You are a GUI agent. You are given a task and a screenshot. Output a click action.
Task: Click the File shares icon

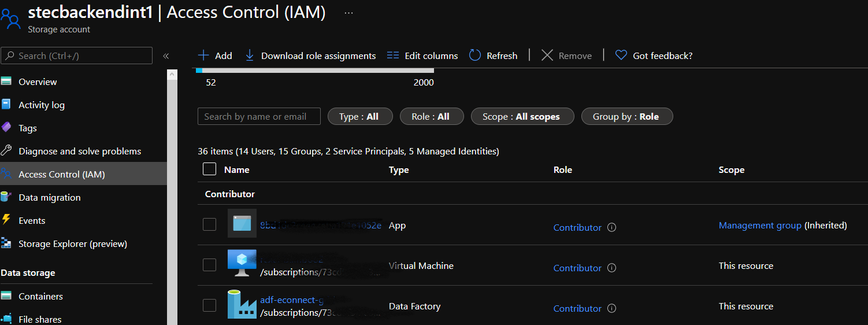[6, 319]
